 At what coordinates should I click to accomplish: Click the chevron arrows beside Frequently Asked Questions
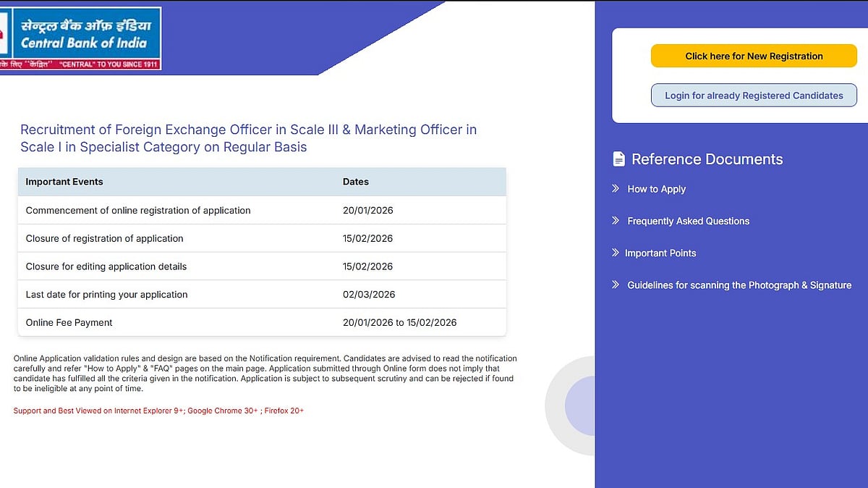pyautogui.click(x=616, y=221)
